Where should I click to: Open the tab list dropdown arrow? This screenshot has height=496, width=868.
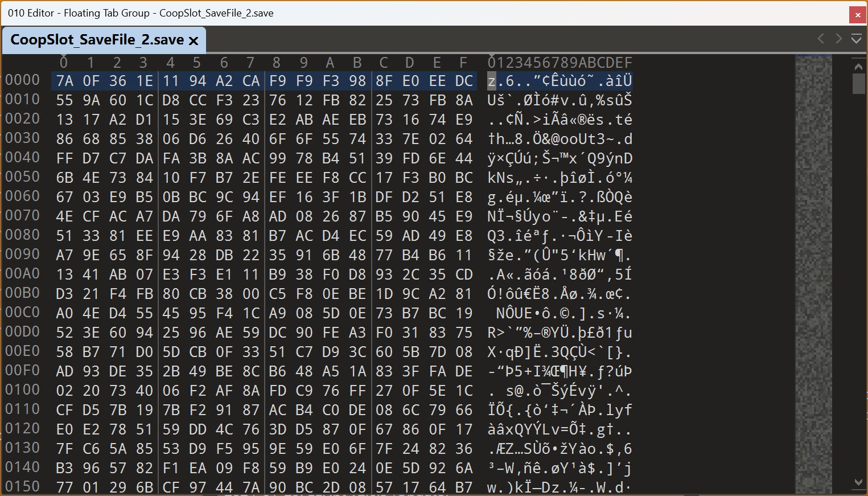tap(856, 39)
